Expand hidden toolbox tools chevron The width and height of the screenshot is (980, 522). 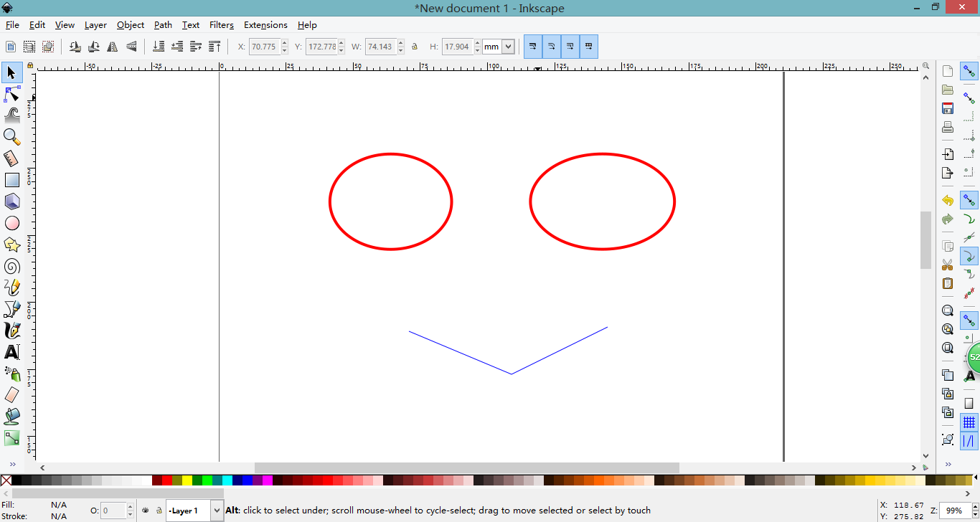(x=12, y=465)
